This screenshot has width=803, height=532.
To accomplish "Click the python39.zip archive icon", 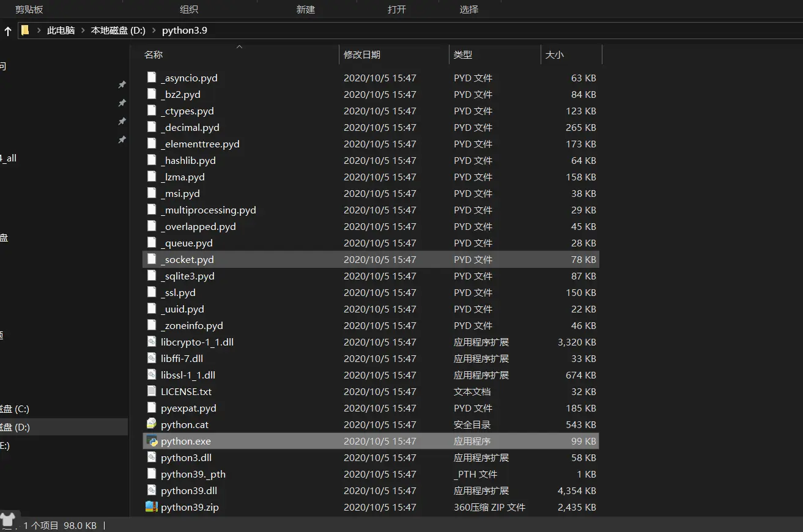I will pos(152,507).
